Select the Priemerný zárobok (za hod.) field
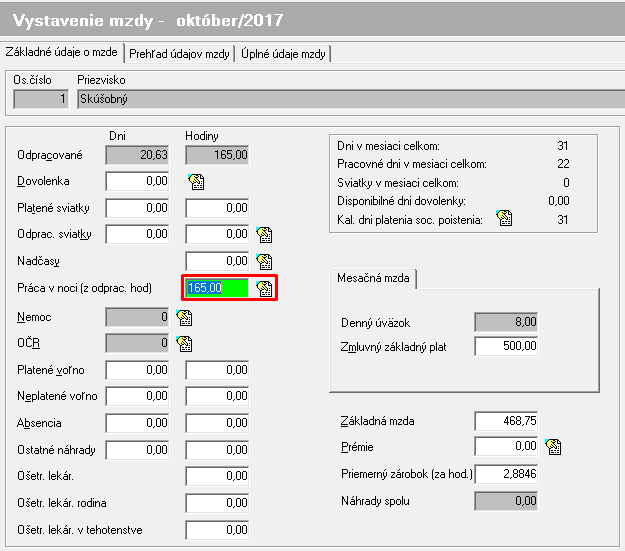This screenshot has width=625, height=551. (507, 473)
